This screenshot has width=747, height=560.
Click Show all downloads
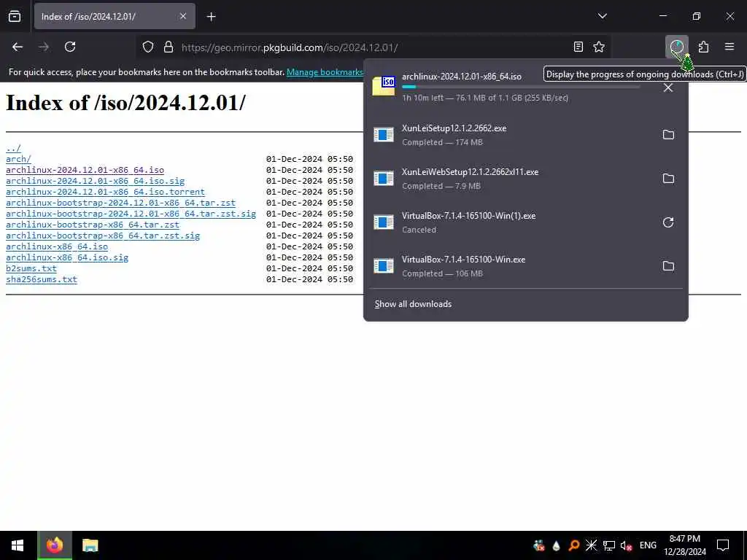coord(413,304)
